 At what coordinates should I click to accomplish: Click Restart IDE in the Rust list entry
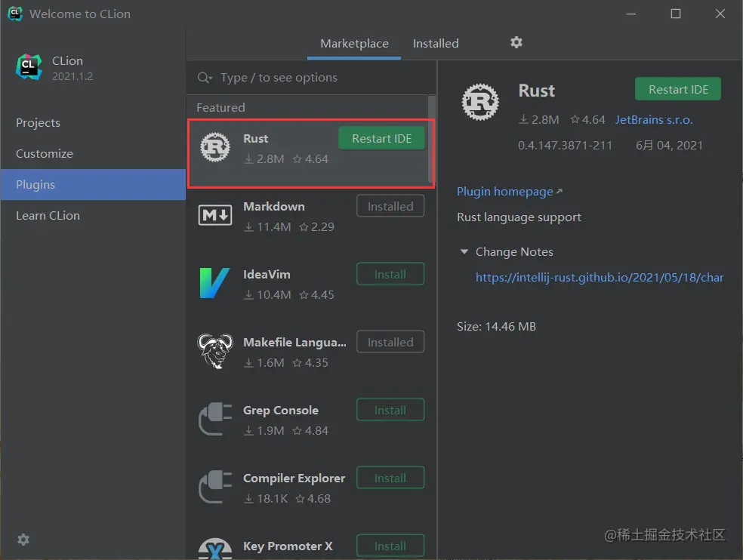(x=381, y=138)
